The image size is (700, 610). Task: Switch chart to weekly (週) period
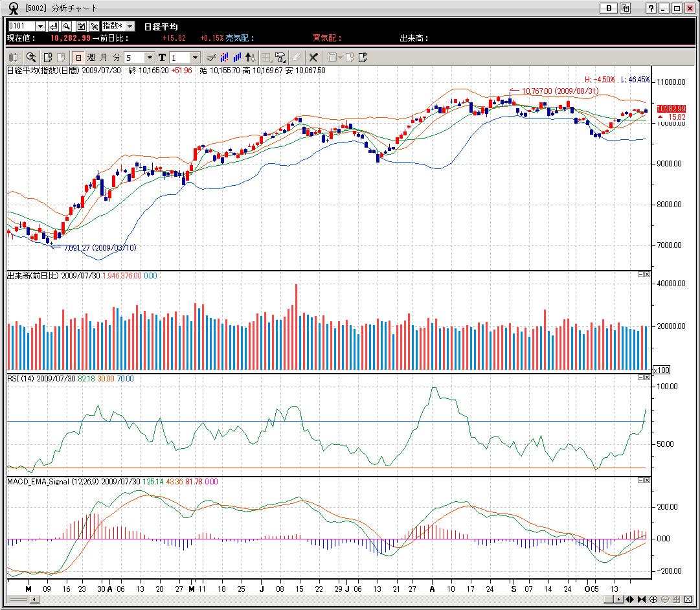click(x=91, y=58)
